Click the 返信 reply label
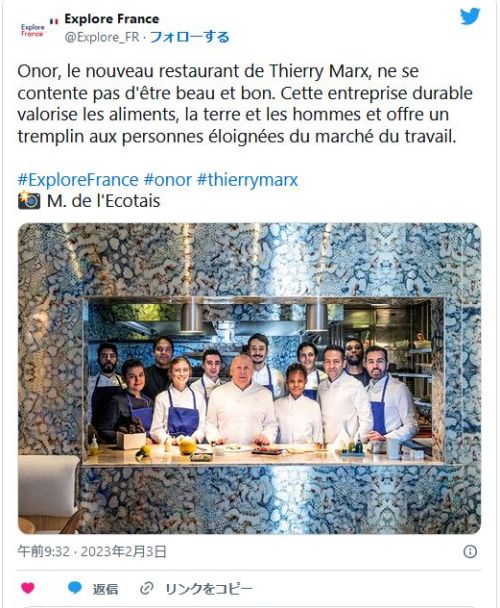The image size is (500, 608). tap(105, 589)
